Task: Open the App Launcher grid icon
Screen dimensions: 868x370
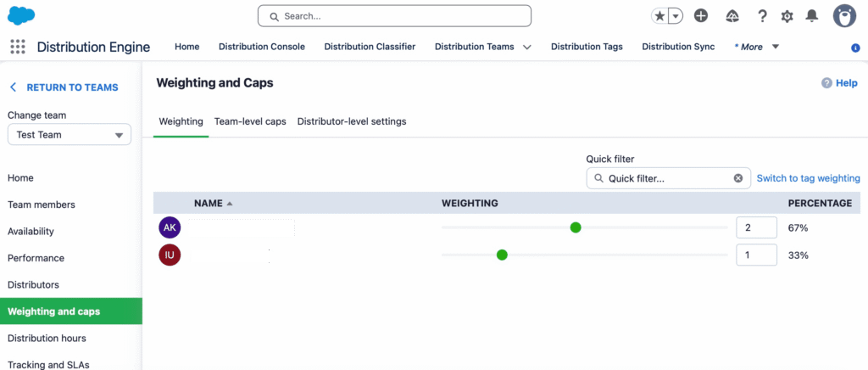Action: 18,47
